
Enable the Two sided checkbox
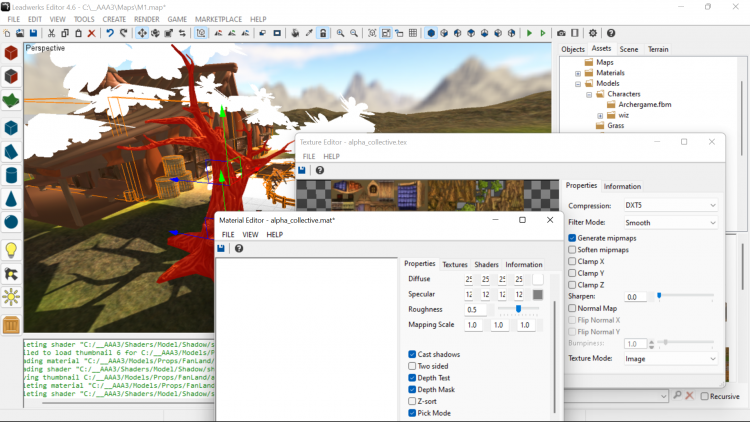412,366
